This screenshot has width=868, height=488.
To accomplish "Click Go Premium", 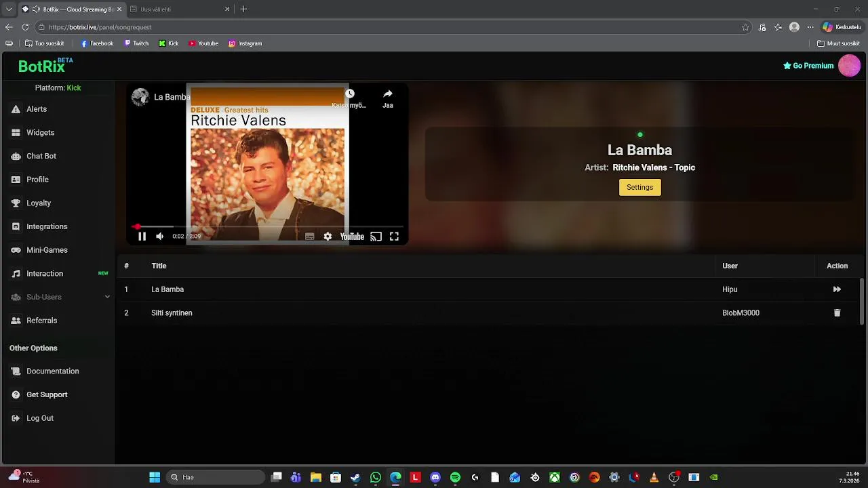I will [x=808, y=66].
